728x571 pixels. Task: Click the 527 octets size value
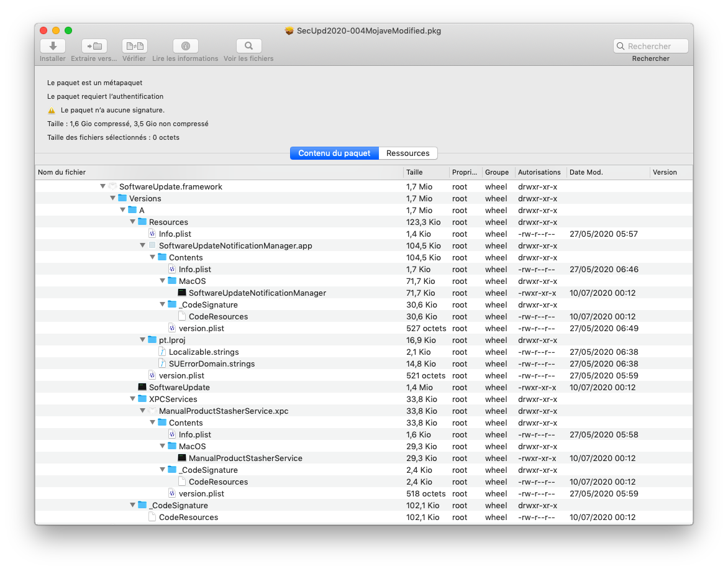(426, 328)
